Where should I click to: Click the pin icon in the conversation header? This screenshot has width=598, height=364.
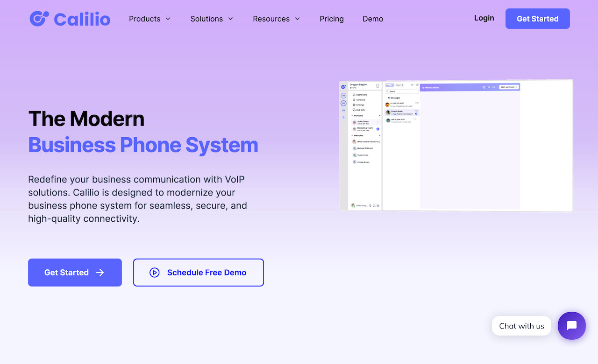(489, 87)
